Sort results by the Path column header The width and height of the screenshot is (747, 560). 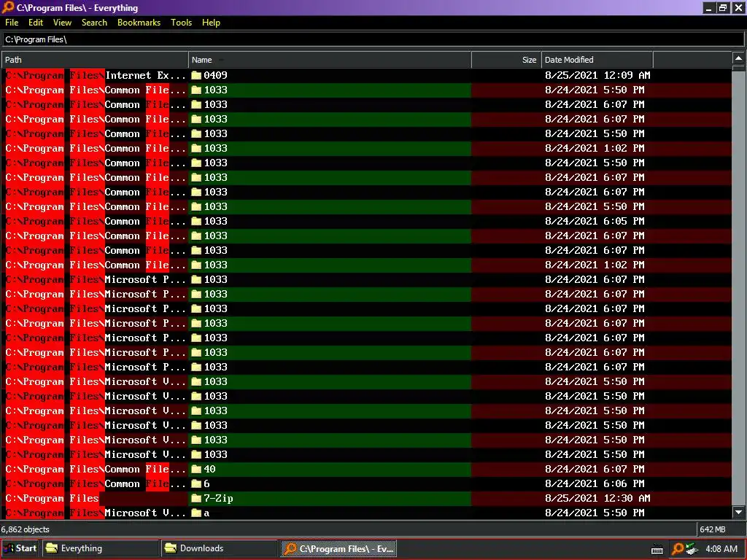[x=95, y=60]
